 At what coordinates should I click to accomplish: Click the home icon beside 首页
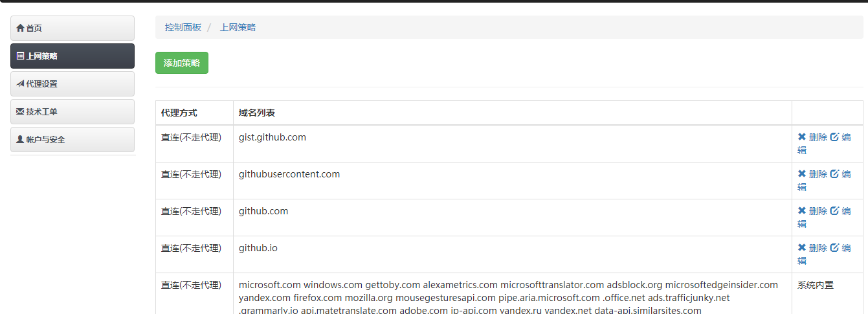pos(20,28)
